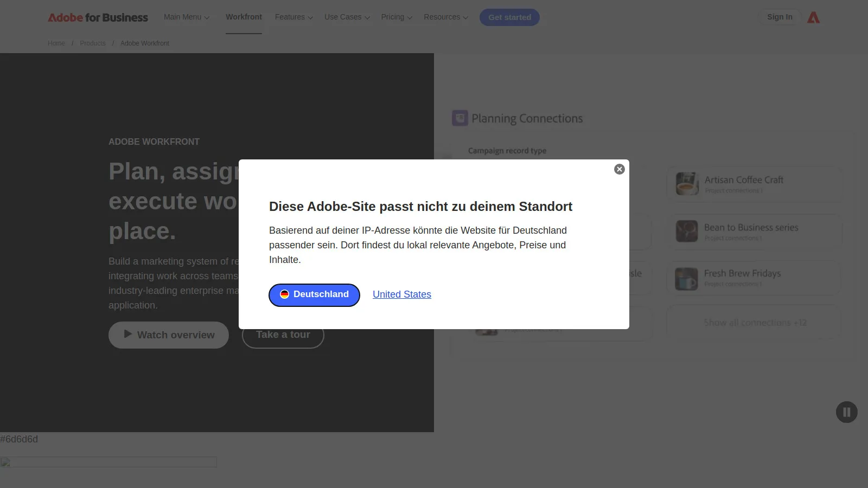Navigate to Products breadcrumb

coord(92,43)
